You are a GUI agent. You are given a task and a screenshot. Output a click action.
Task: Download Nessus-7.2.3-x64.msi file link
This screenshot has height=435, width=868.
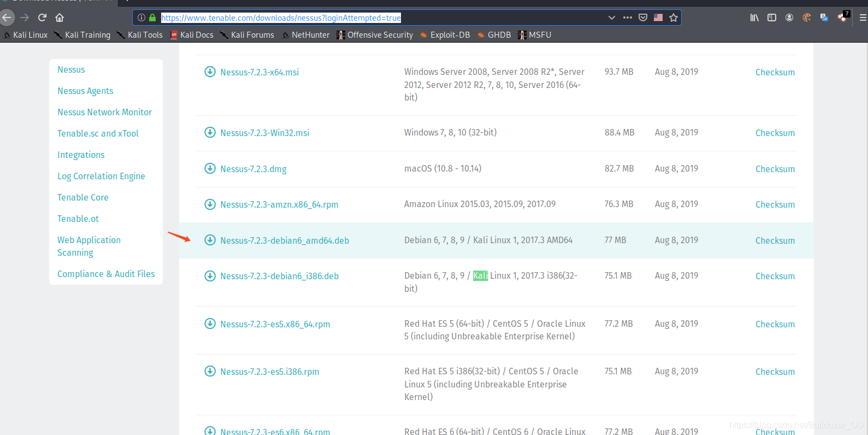coord(259,72)
